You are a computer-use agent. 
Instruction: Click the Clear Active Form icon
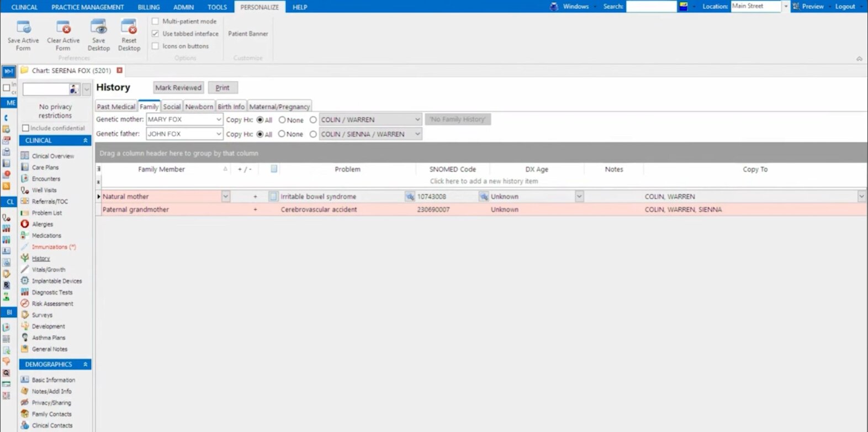point(63,28)
